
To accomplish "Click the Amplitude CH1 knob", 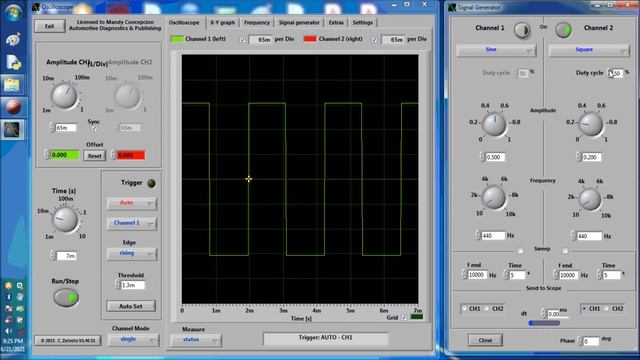I will pyautogui.click(x=64, y=96).
